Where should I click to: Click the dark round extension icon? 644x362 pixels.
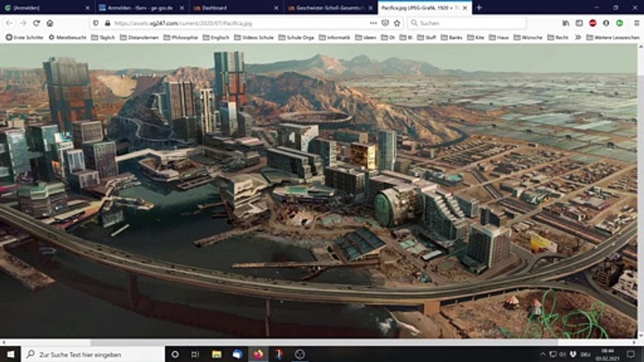click(x=606, y=23)
